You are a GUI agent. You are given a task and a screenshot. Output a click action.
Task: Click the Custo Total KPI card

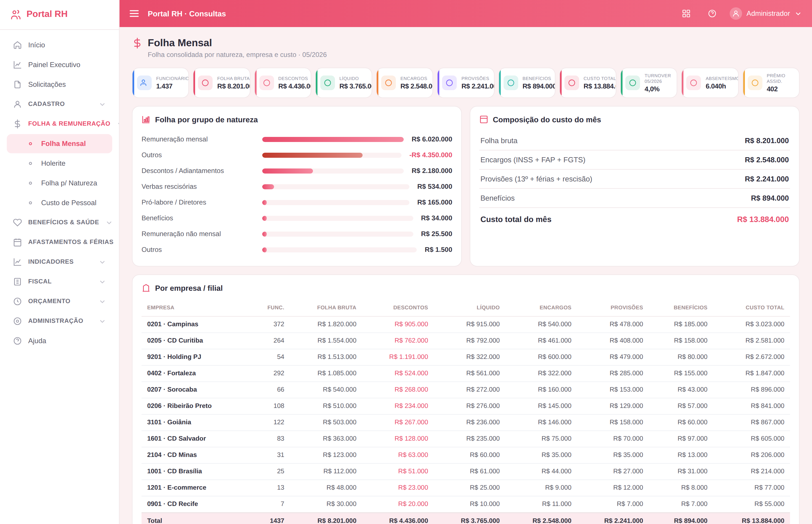click(x=588, y=83)
